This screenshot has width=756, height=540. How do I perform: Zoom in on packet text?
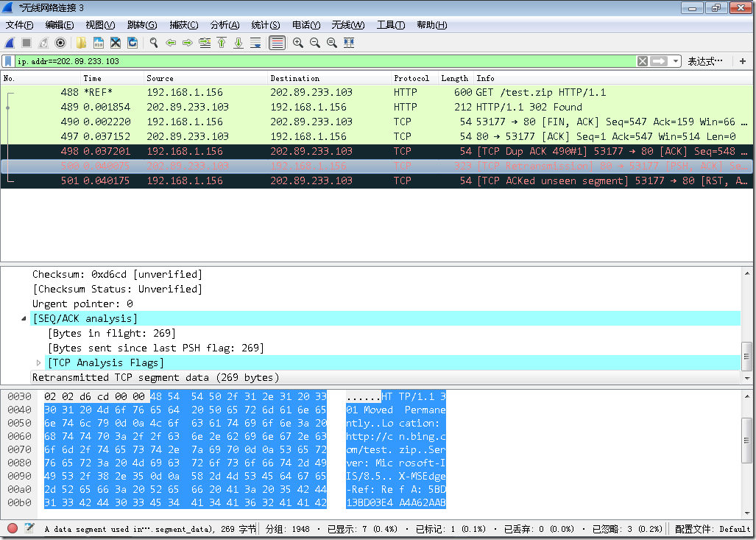[x=298, y=43]
